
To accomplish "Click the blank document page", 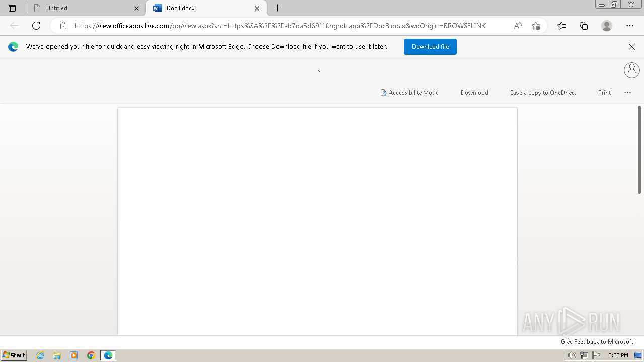I will pos(317,221).
